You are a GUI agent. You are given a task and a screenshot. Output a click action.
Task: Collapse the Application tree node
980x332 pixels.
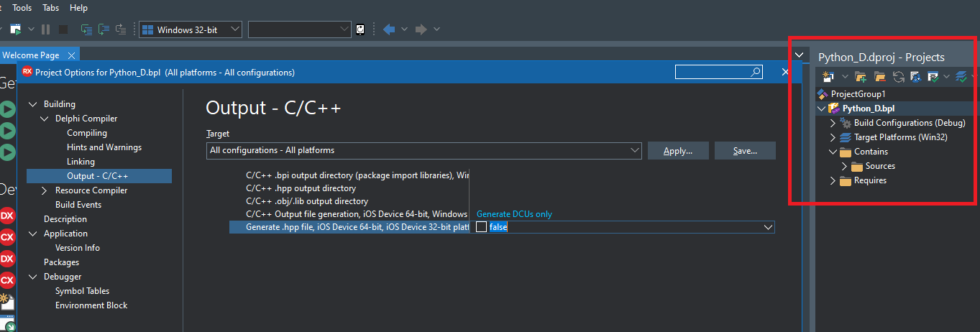[x=33, y=234]
